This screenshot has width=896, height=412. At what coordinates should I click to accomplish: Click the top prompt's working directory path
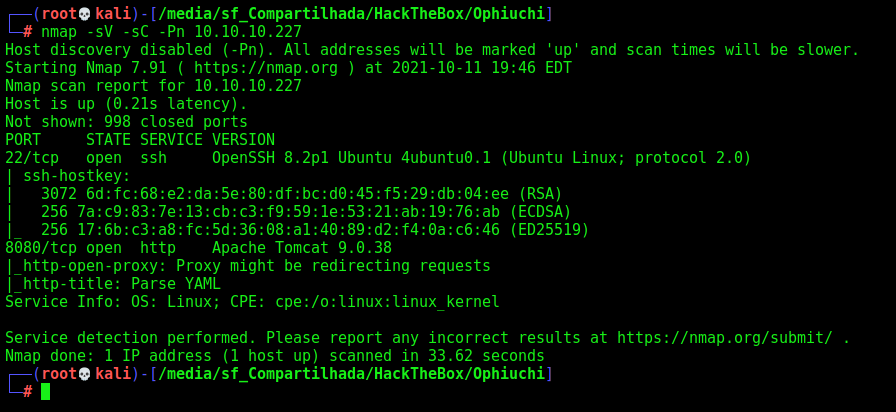tap(351, 14)
